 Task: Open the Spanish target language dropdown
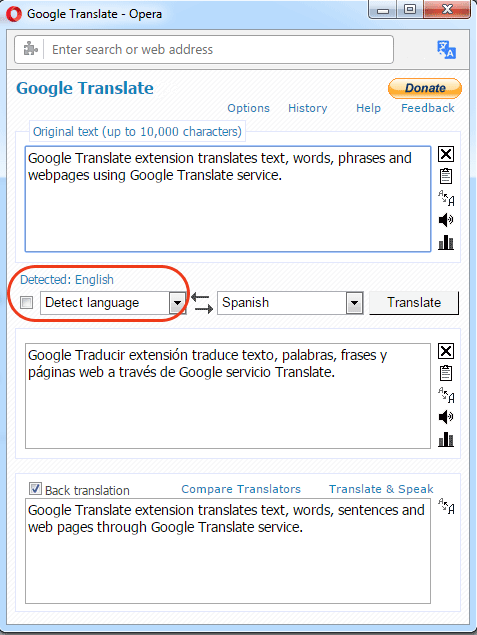point(354,303)
